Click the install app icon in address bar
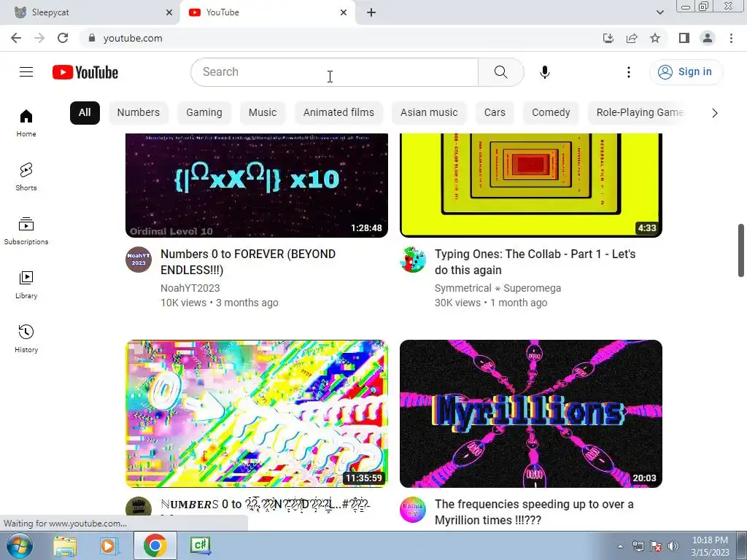Screen dimensions: 747x560 coord(608,38)
